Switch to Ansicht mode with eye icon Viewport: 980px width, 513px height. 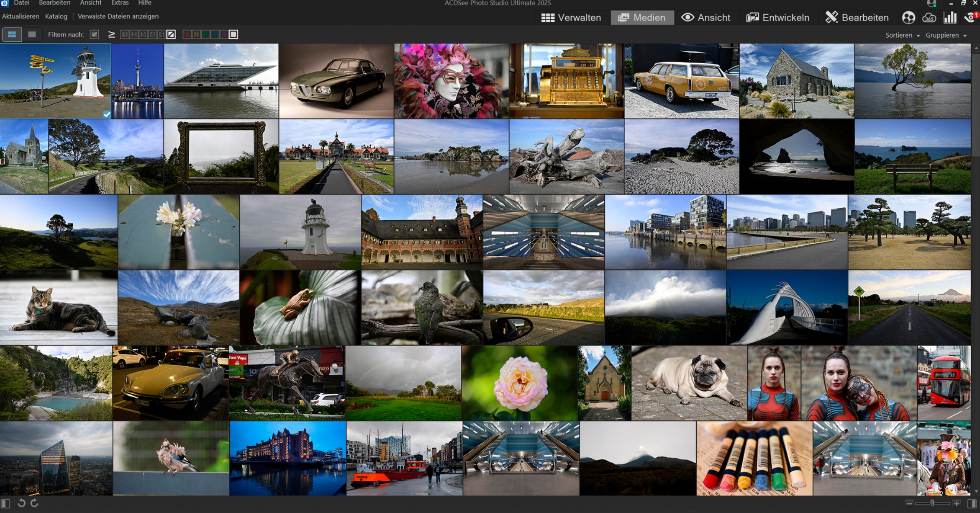706,18
